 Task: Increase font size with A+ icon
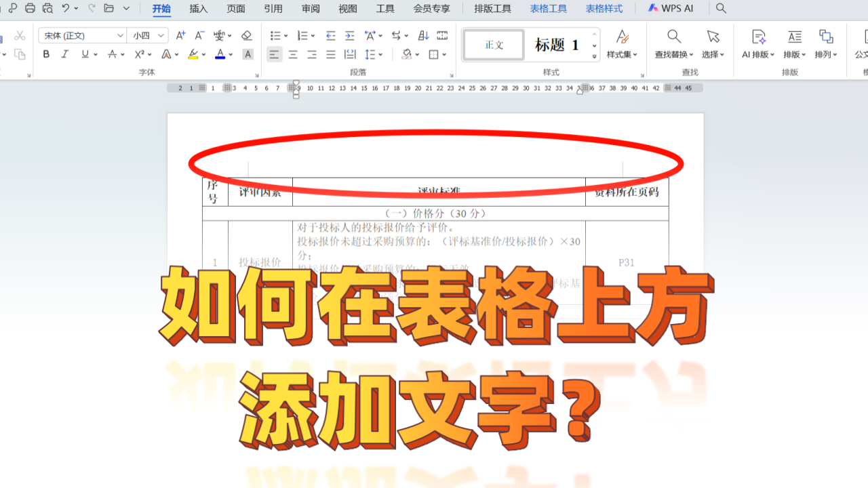[x=180, y=35]
